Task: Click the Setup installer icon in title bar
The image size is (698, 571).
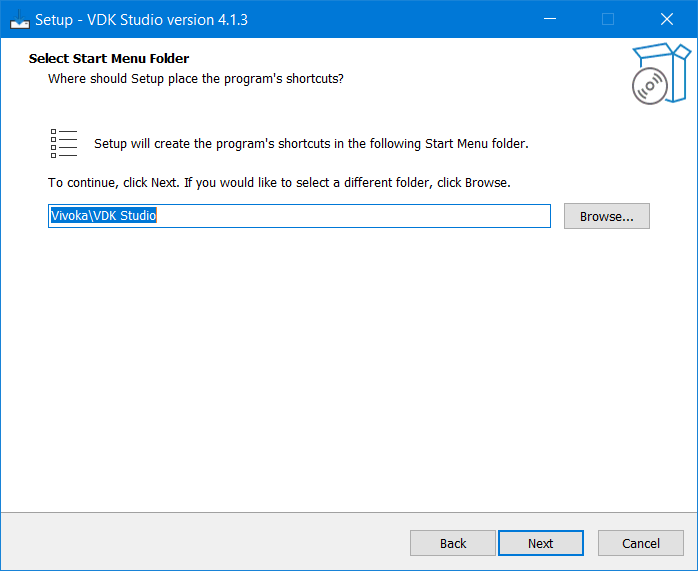Action: pyautogui.click(x=19, y=19)
